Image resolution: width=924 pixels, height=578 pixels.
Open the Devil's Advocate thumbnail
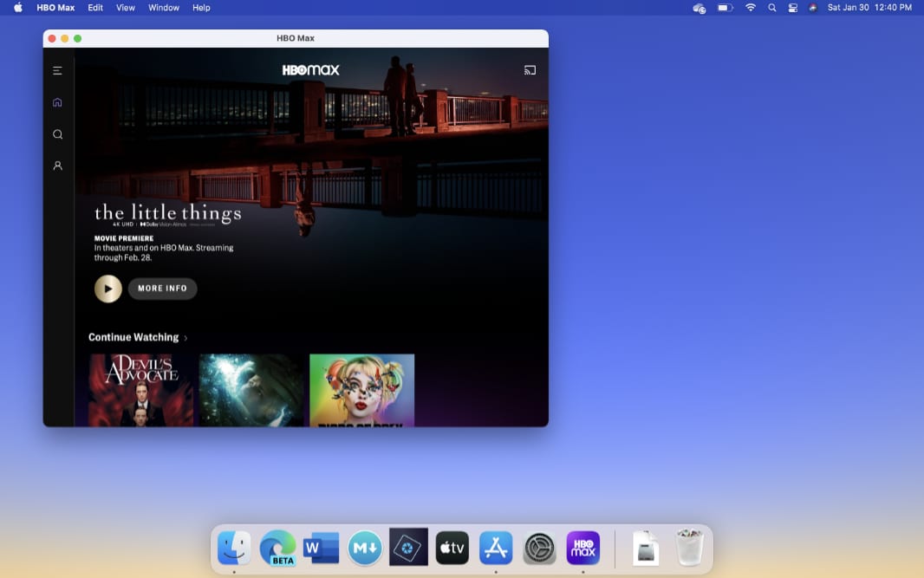(x=140, y=390)
